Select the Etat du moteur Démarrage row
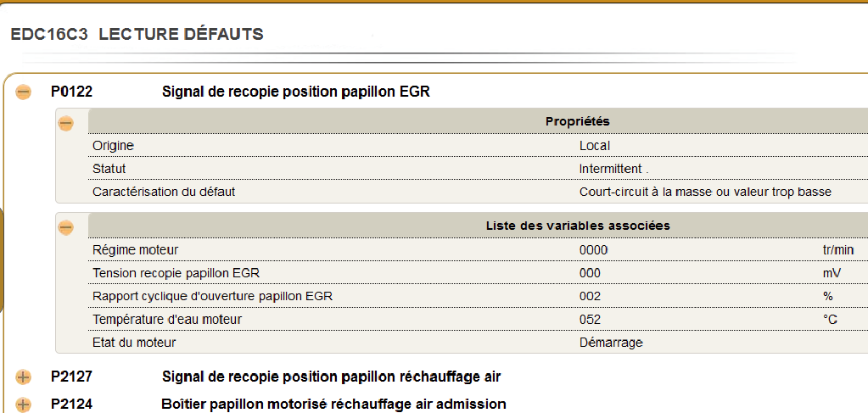The image size is (868, 413). (x=478, y=342)
